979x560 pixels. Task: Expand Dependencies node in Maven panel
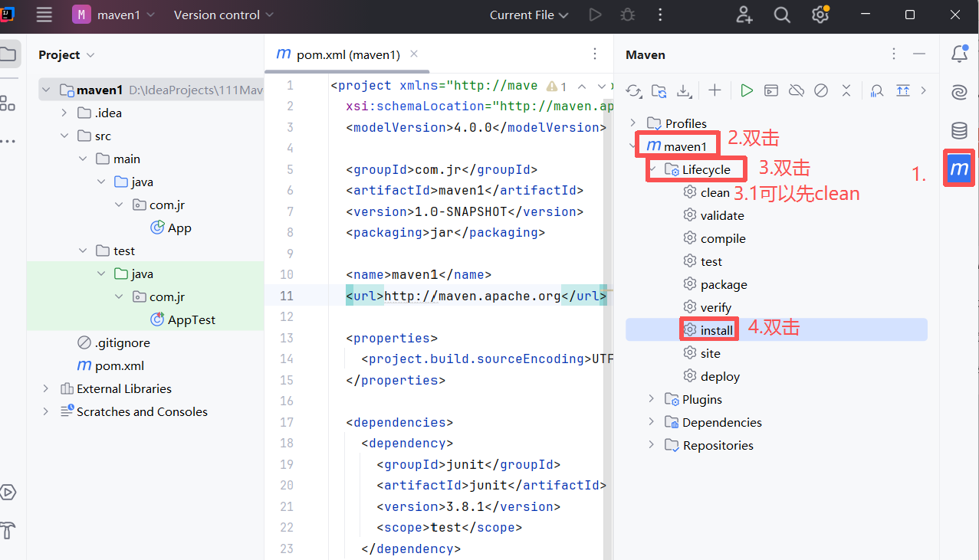pyautogui.click(x=652, y=422)
